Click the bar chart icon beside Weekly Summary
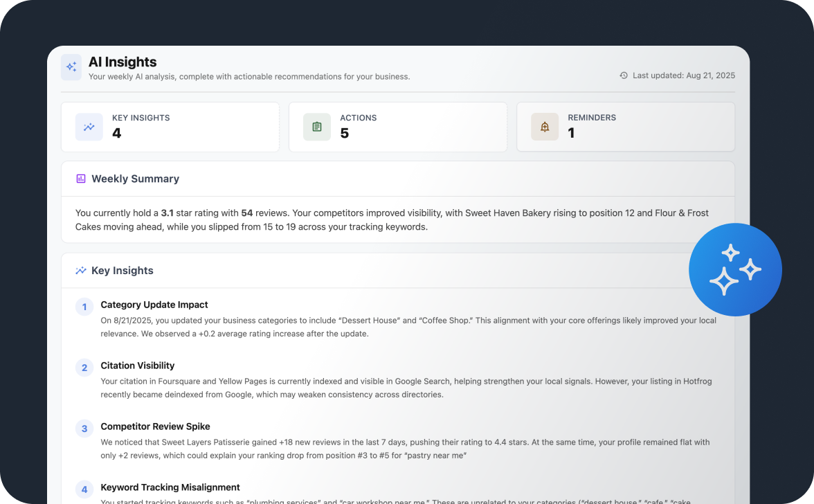This screenshot has height=504, width=814. (x=81, y=179)
